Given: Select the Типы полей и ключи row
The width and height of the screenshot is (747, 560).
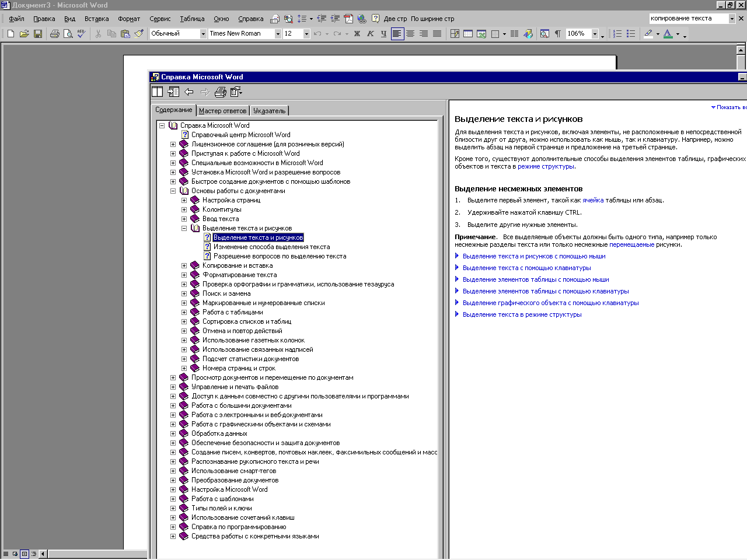Looking at the screenshot, I should click(222, 508).
